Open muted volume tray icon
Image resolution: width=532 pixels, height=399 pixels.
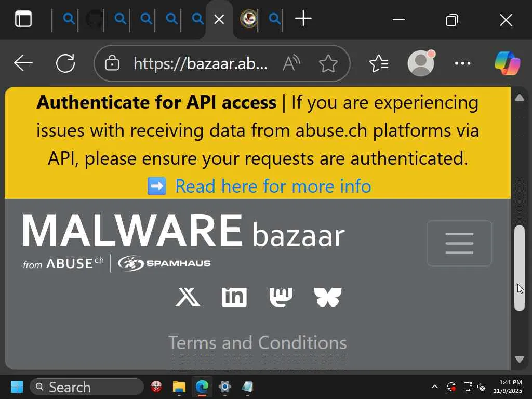pos(481,387)
